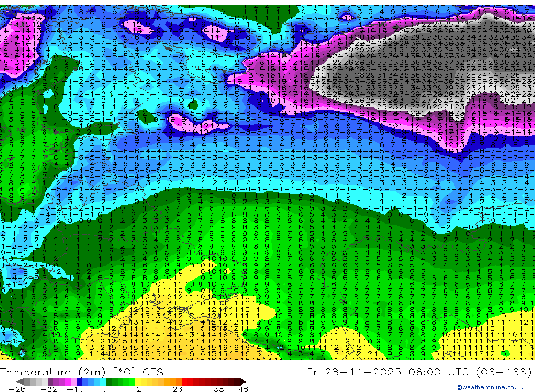Click the date 'Fr 28-11-2025'
Image resolution: width=535 pixels, height=392 pixels.
(x=354, y=372)
